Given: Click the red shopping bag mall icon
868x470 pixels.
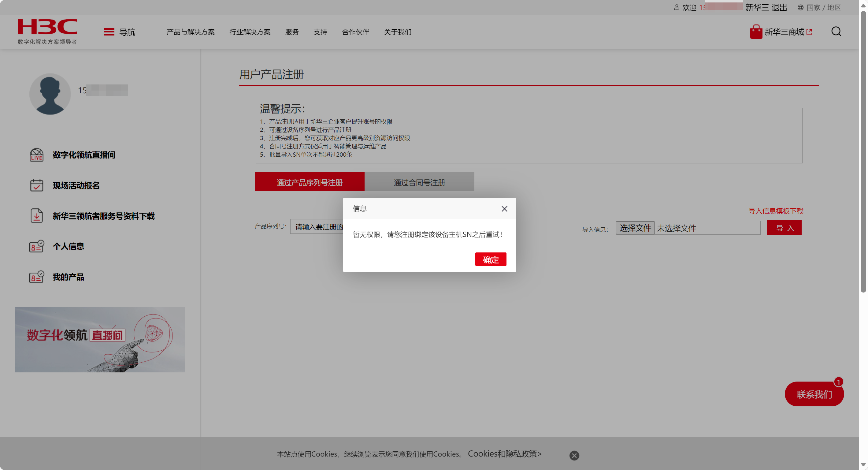Looking at the screenshot, I should pyautogui.click(x=756, y=32).
